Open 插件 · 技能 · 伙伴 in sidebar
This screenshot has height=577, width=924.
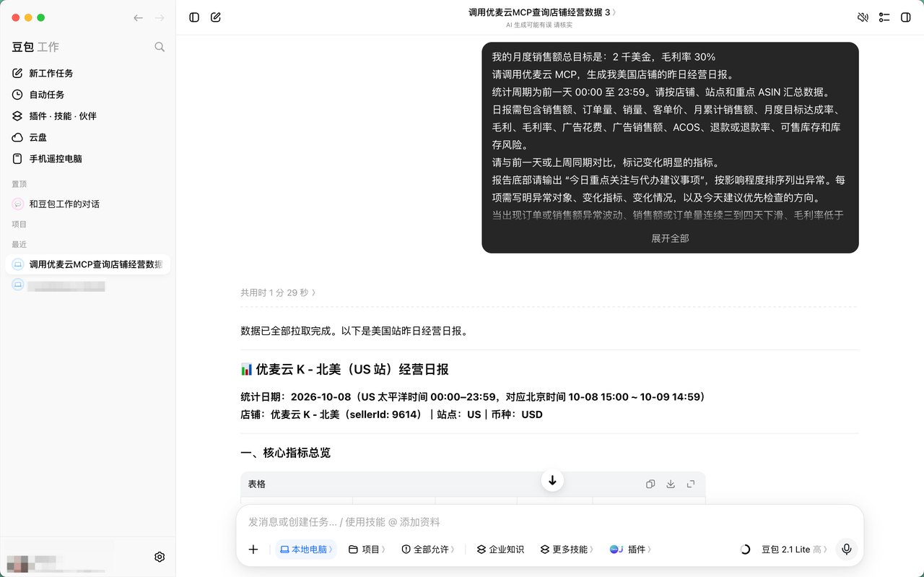tap(87, 116)
